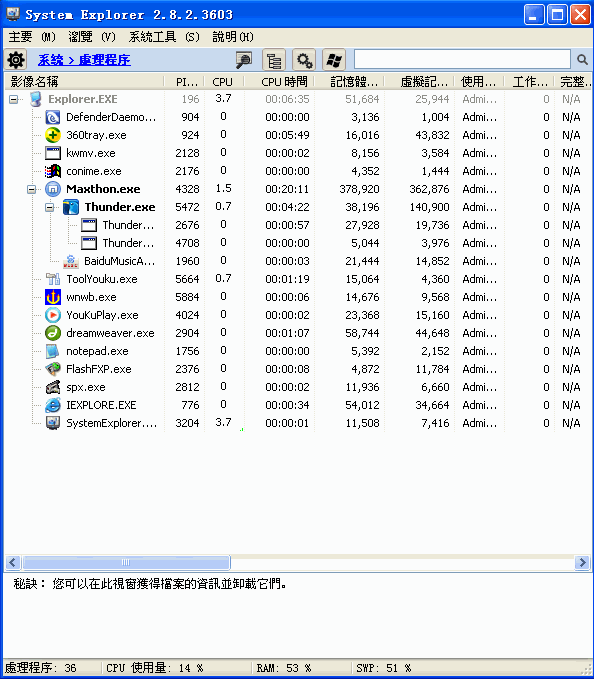Click the IEXPLORE.EXE icon
Viewport: 594px width, 679px height.
[53, 405]
